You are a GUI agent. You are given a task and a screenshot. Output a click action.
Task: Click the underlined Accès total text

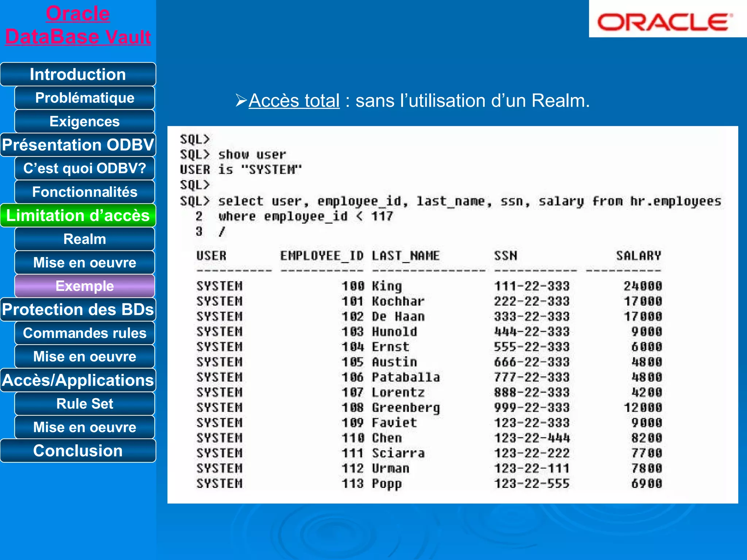[x=294, y=101]
